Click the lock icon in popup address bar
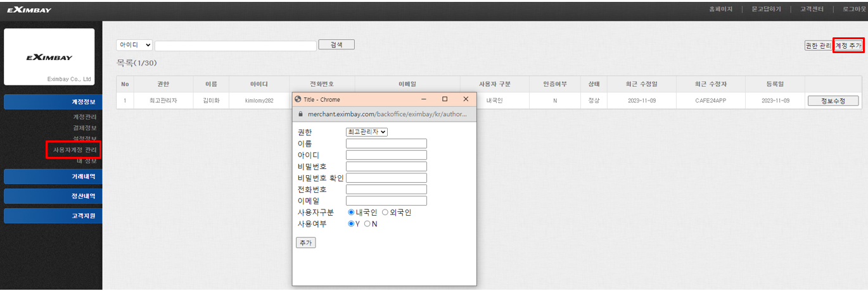 (x=301, y=115)
